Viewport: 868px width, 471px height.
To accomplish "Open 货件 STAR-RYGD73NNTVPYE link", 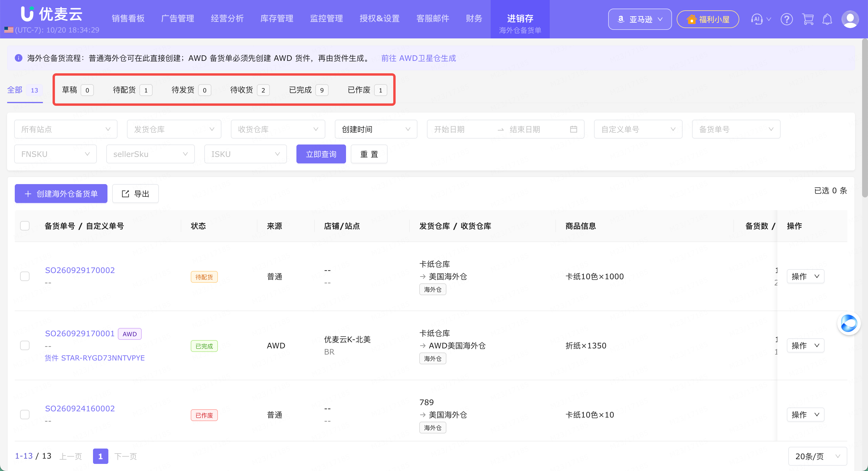I will [x=95, y=358].
